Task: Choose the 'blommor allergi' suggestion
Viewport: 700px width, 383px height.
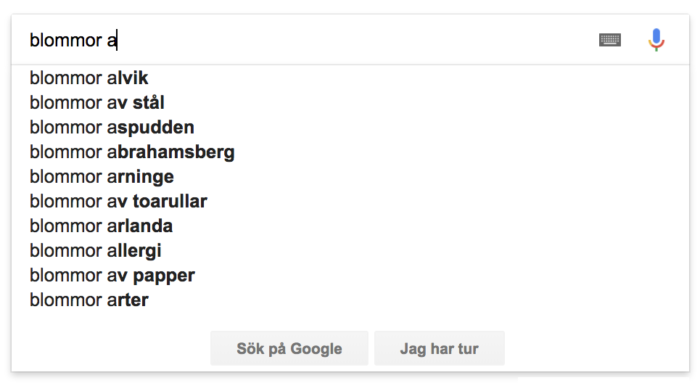Action: pos(350,251)
